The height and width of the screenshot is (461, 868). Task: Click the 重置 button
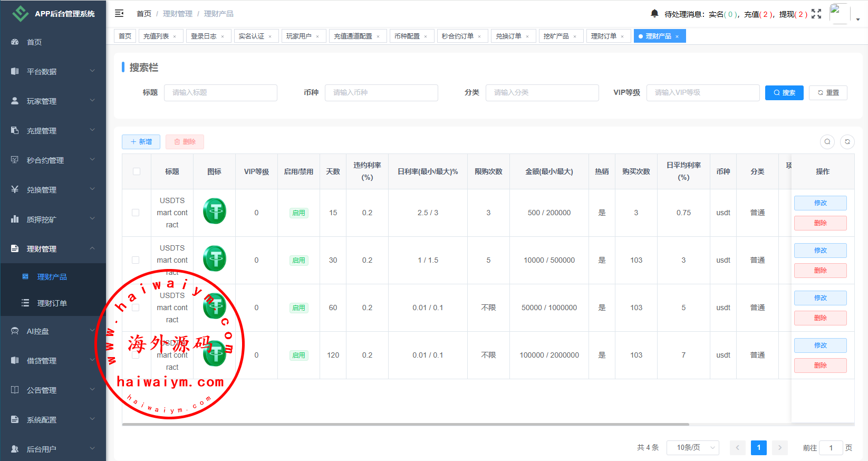pyautogui.click(x=828, y=93)
